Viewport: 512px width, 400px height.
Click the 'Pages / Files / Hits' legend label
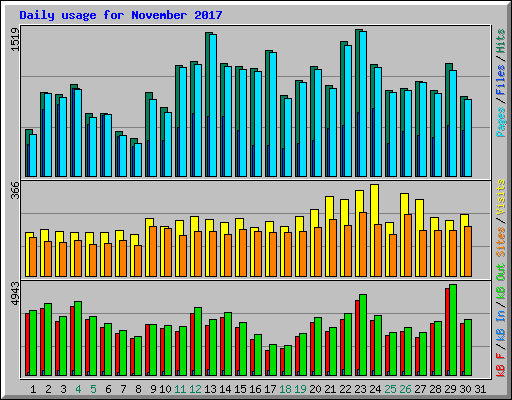click(501, 83)
